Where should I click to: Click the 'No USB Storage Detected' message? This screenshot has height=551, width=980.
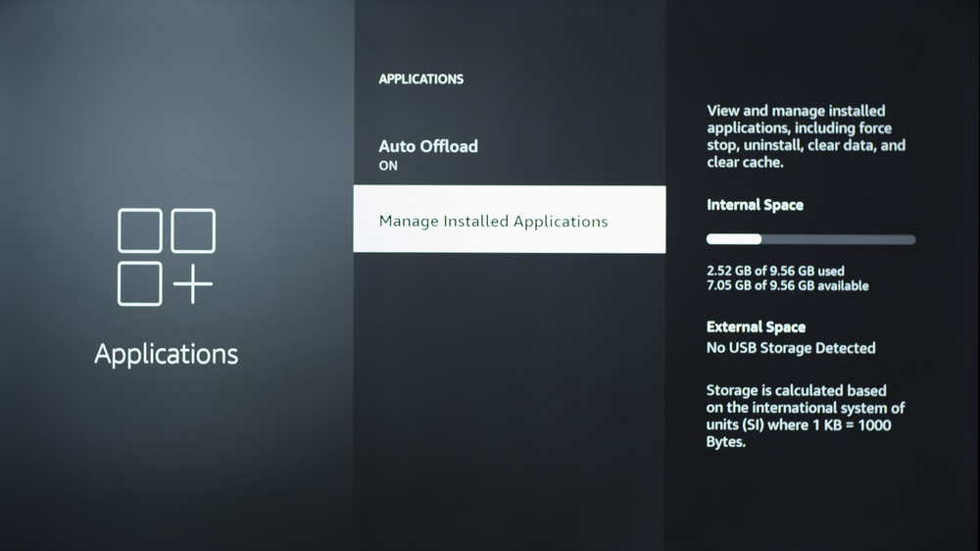[x=791, y=348]
